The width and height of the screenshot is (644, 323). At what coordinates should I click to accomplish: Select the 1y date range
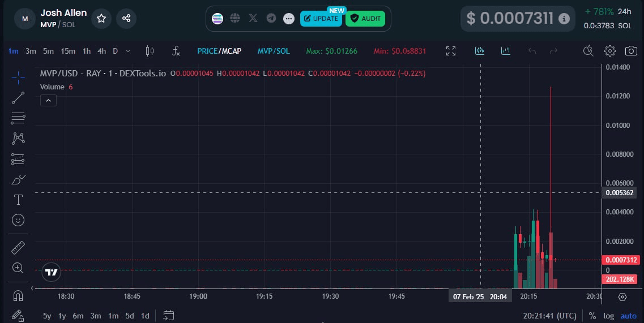tap(62, 316)
